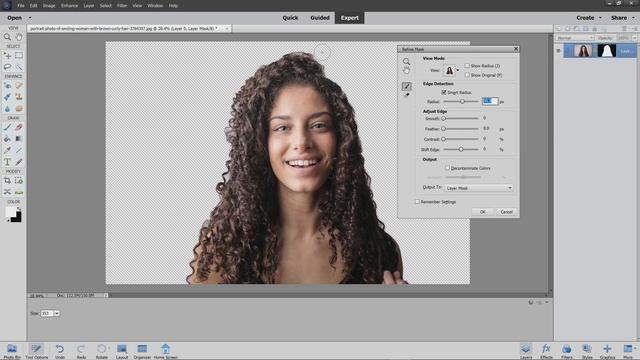This screenshot has height=360, width=640.
Task: Select the layer mask thumbnail of Layer 0
Action: click(607, 51)
